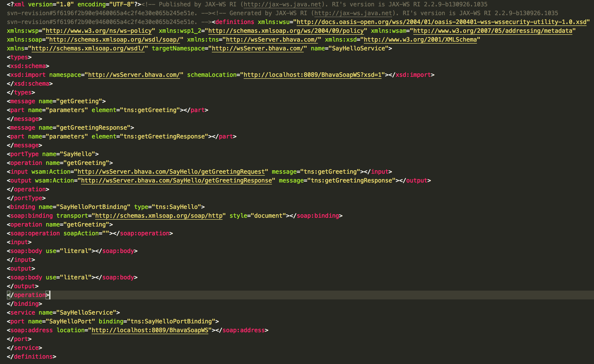
Task: Open the addressing/metadata namespace link
Action: (x=493, y=31)
